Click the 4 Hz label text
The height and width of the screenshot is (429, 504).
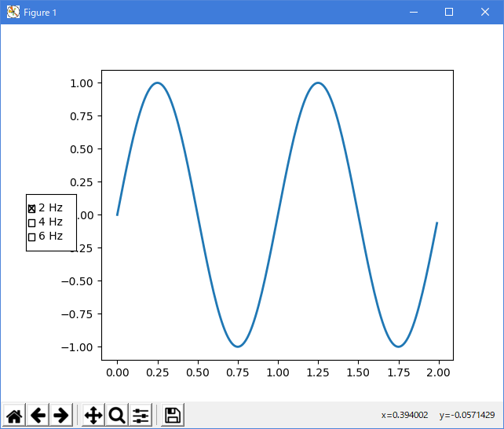point(50,222)
